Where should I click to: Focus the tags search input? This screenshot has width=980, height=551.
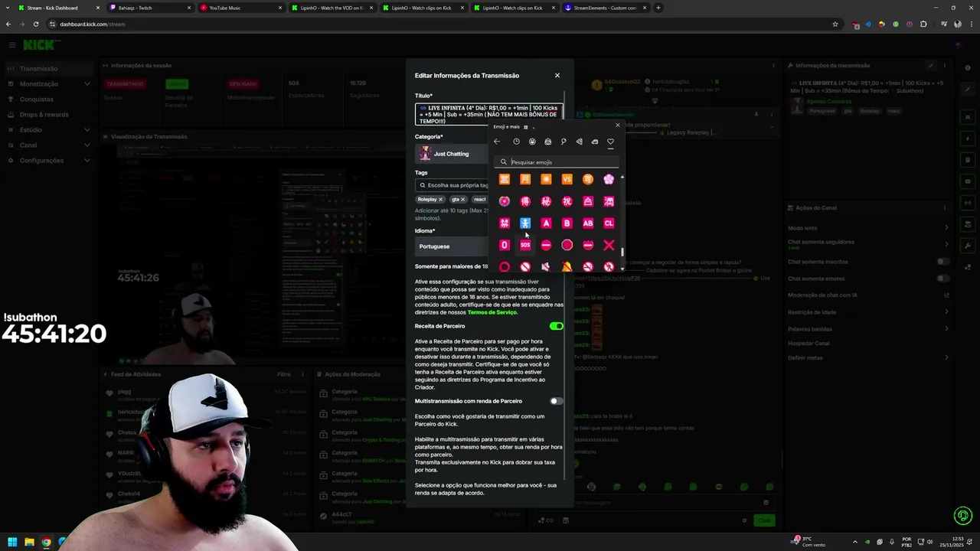click(453, 185)
